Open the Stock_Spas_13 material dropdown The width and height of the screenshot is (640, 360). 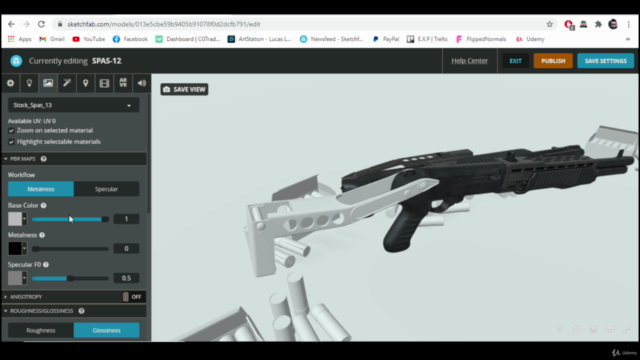point(73,105)
